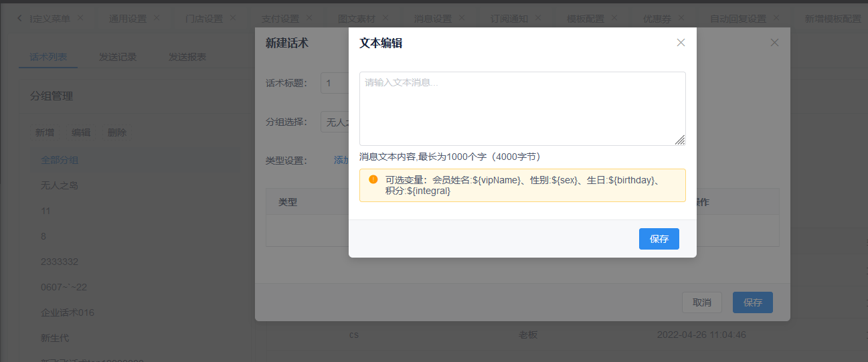Close the 模板配置 tab with its ×
Image resolution: width=868 pixels, height=362 pixels.
[614, 18]
